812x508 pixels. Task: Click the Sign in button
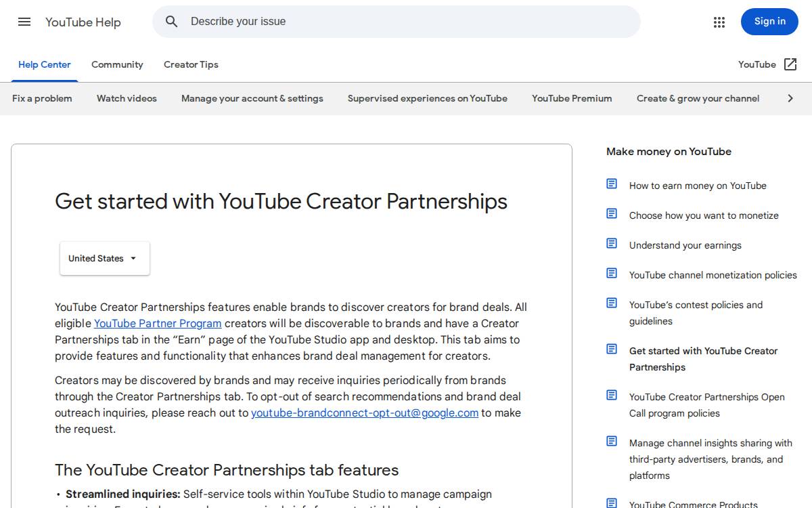(769, 22)
